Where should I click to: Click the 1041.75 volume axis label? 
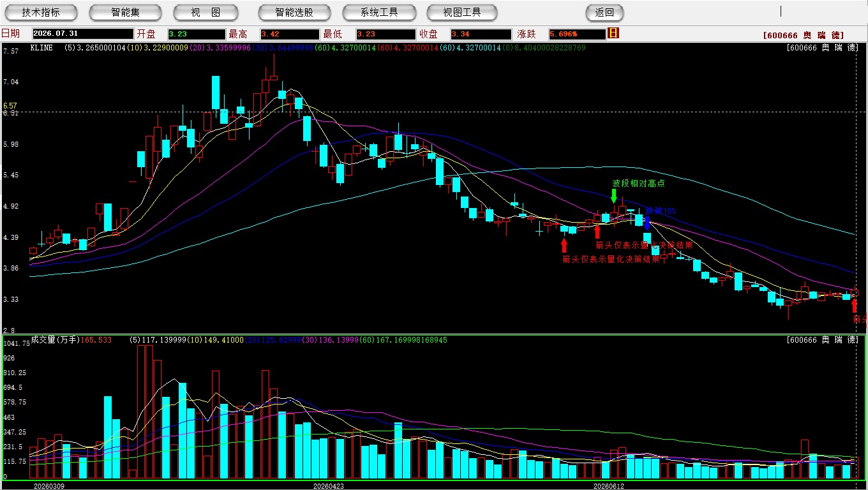point(16,343)
